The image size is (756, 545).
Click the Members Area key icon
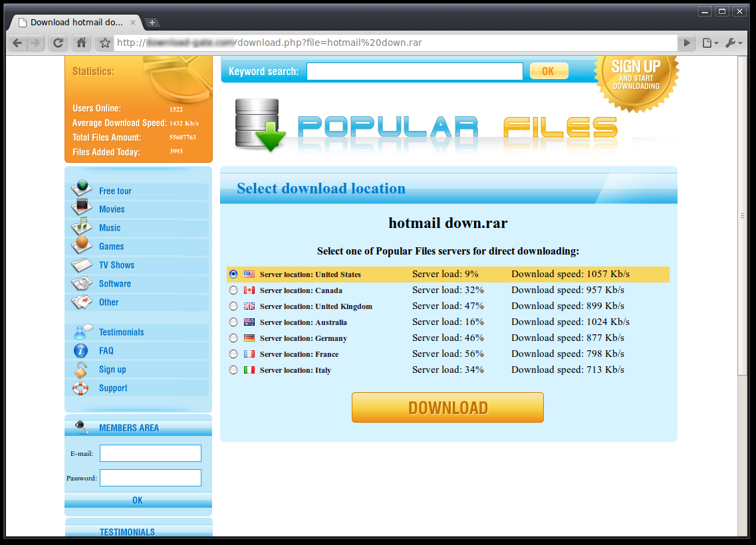click(x=82, y=427)
